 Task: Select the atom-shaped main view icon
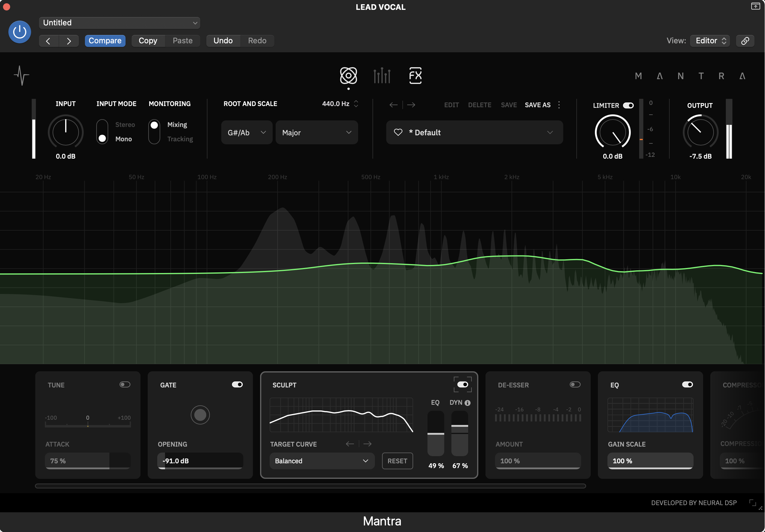click(x=348, y=76)
